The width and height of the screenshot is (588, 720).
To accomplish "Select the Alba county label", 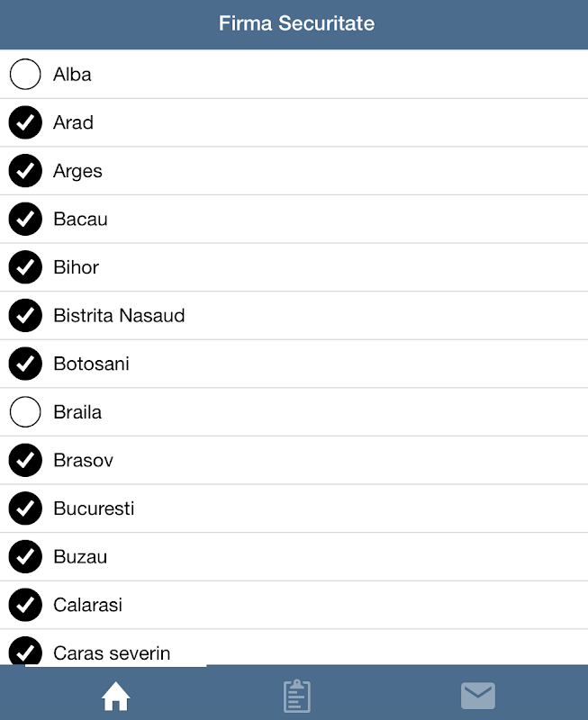I will point(72,75).
